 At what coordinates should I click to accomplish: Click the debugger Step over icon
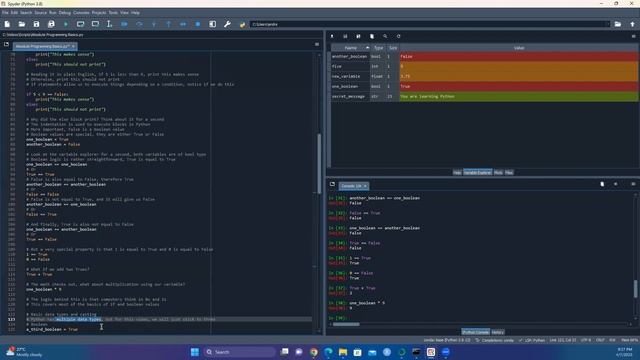tap(139, 24)
